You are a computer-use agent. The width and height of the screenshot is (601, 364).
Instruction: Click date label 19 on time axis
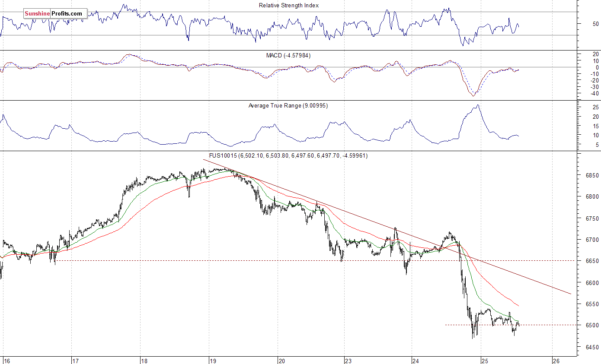(x=212, y=361)
